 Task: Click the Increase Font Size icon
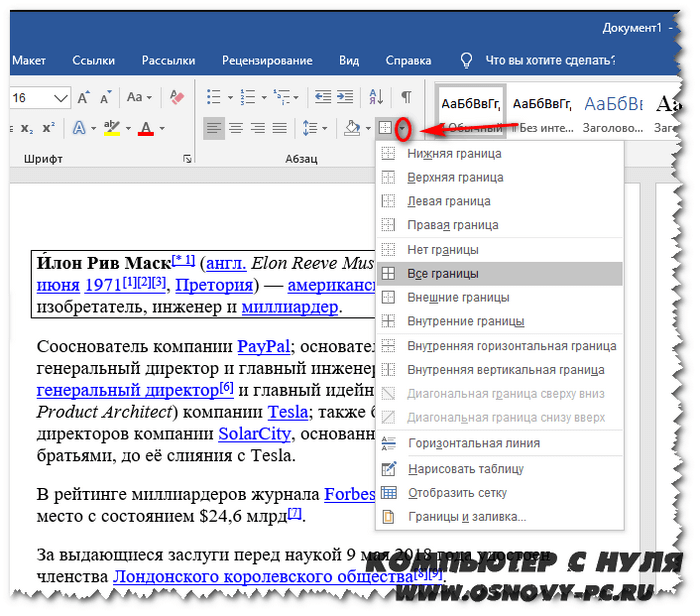83,97
